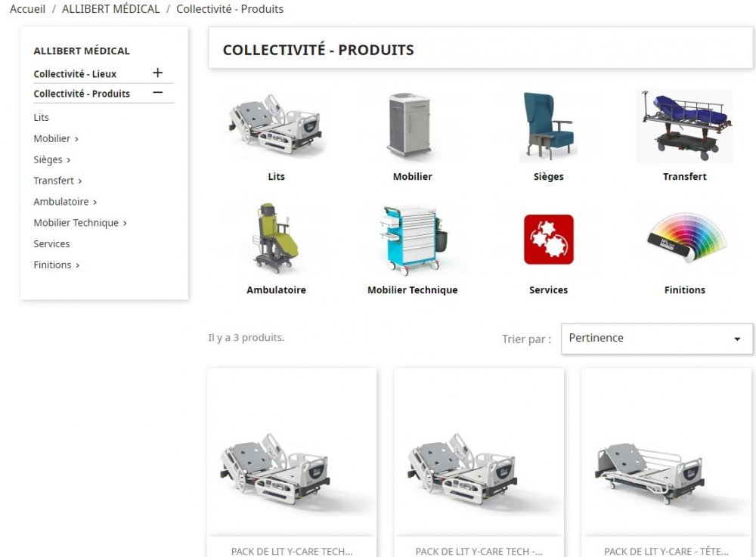Open the first PACK DE LIT Y-CARE TECH product
Image resolution: width=756 pixels, height=557 pixels.
[292, 461]
